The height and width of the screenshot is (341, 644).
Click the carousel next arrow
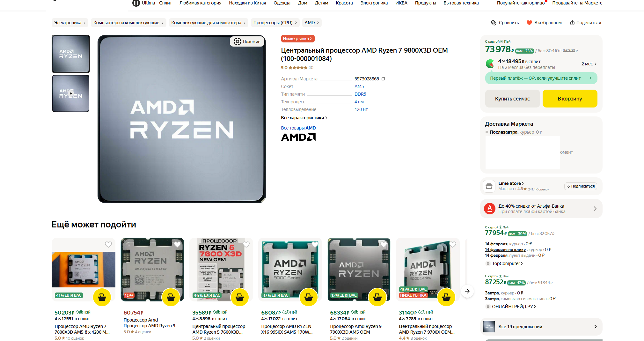tap(467, 291)
